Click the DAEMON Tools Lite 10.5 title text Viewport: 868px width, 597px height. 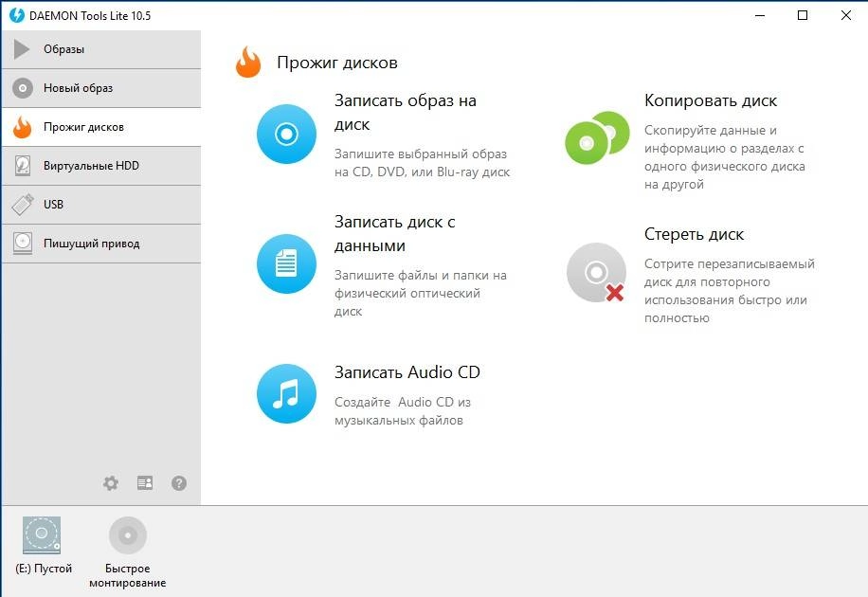pyautogui.click(x=90, y=15)
